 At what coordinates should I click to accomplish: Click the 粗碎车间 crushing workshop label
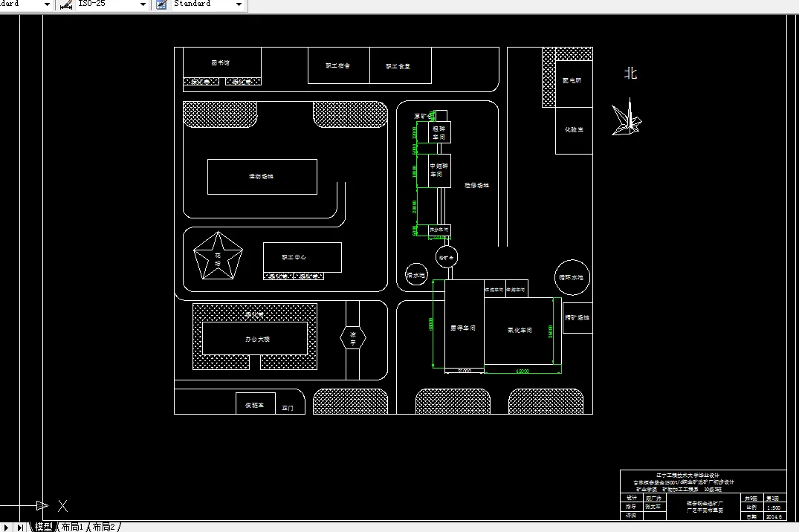(439, 133)
